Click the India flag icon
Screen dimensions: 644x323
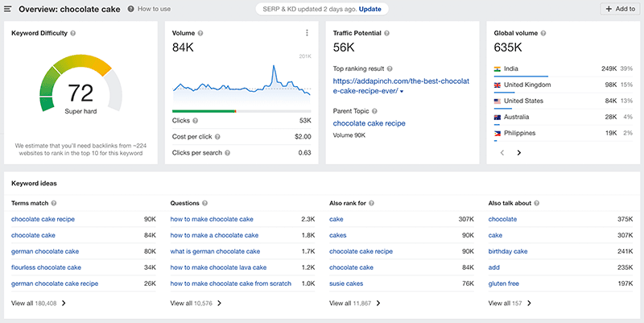pyautogui.click(x=497, y=69)
